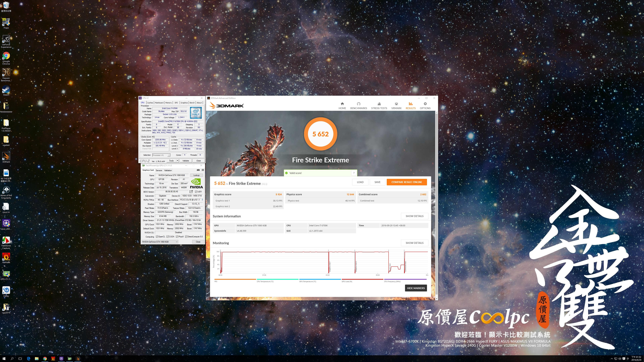Switch to the Sensors tab in GPU-Z
Viewport: 644px width, 362px height.
coord(159,170)
